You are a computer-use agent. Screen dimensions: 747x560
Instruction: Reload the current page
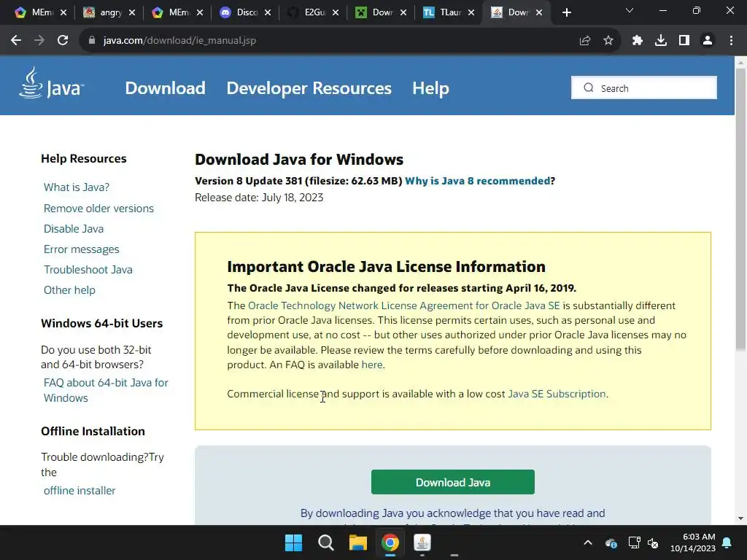click(x=63, y=41)
